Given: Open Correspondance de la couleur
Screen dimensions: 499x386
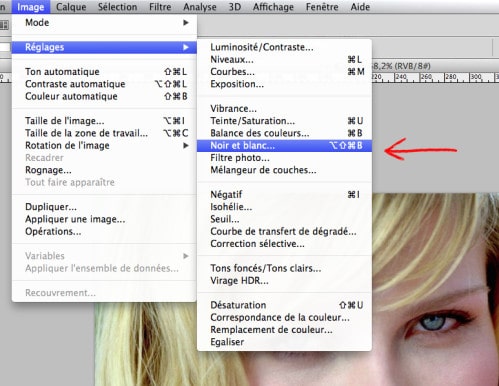Looking at the screenshot, I should pyautogui.click(x=284, y=317).
